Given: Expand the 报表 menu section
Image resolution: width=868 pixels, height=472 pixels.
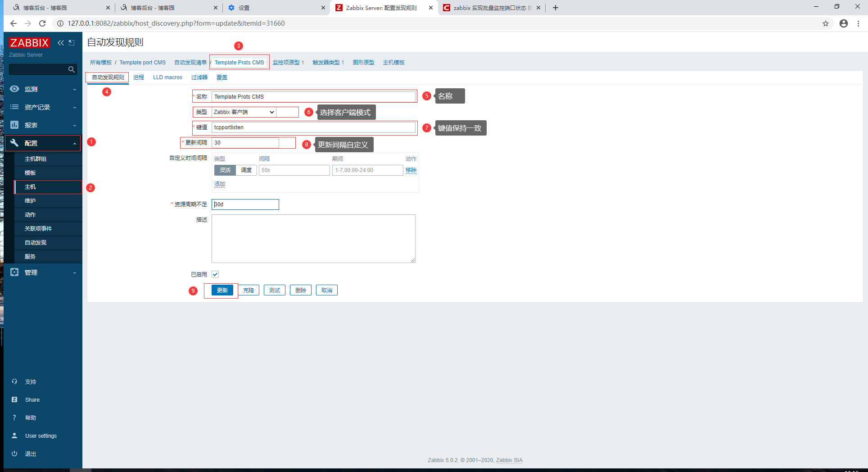Looking at the screenshot, I should [x=75, y=125].
